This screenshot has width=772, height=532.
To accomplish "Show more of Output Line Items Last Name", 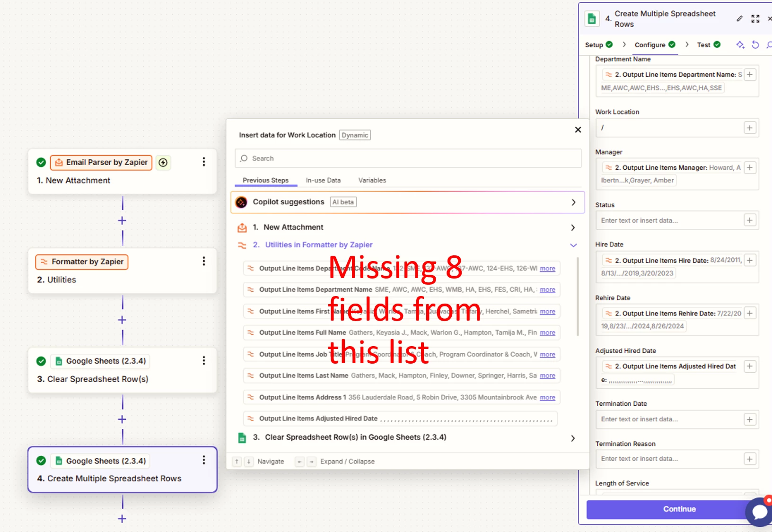I will (x=547, y=376).
